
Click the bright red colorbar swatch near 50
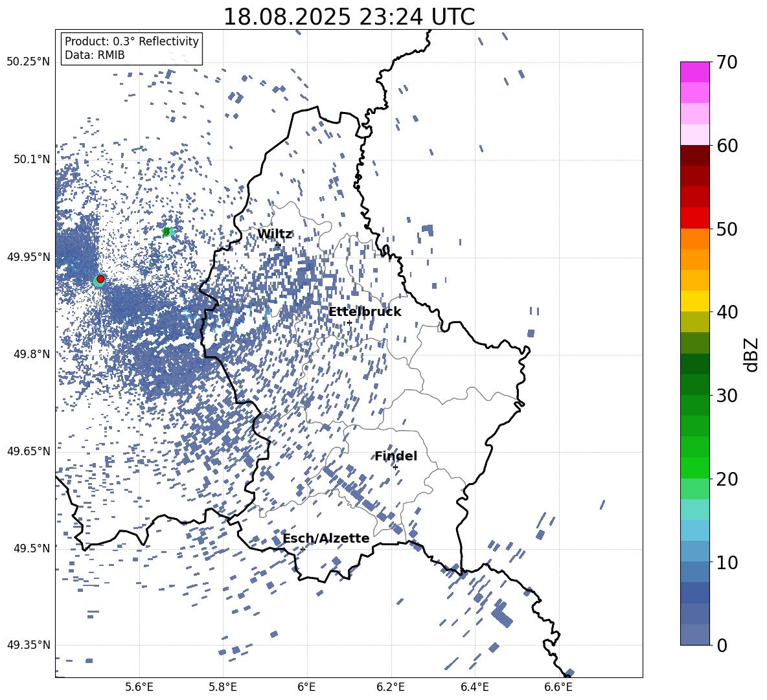point(695,218)
